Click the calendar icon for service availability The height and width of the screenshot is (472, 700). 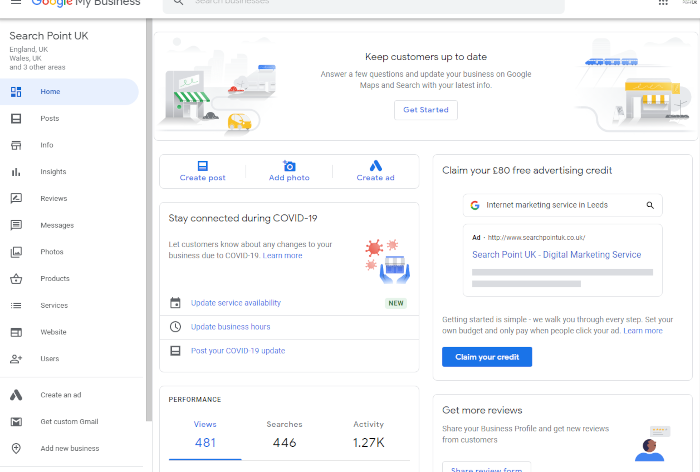175,303
